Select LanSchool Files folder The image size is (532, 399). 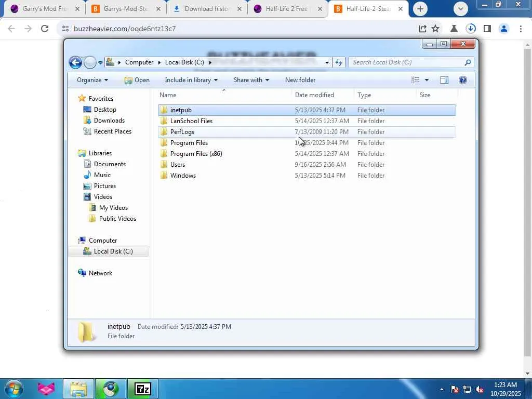pos(307,121)
